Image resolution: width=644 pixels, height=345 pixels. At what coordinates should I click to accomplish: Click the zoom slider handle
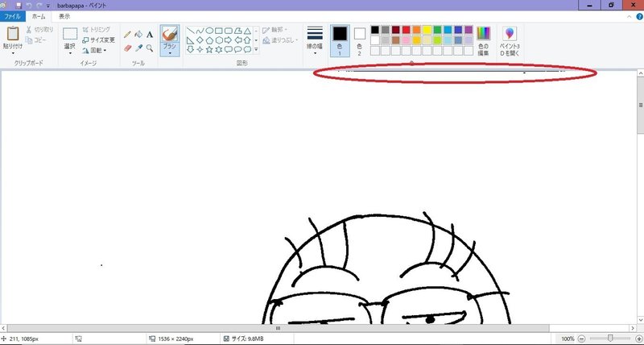(610, 339)
